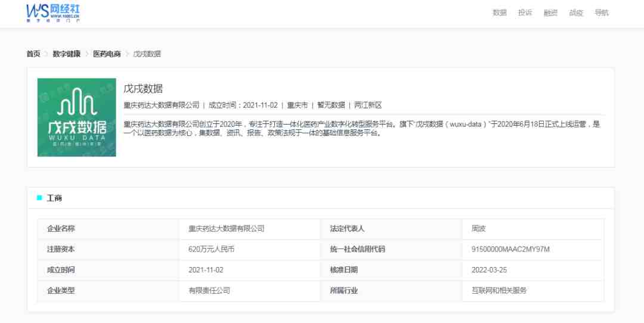Click the 戊戌数据 company title heading
Viewport: 644px width, 323px height.
(143, 88)
